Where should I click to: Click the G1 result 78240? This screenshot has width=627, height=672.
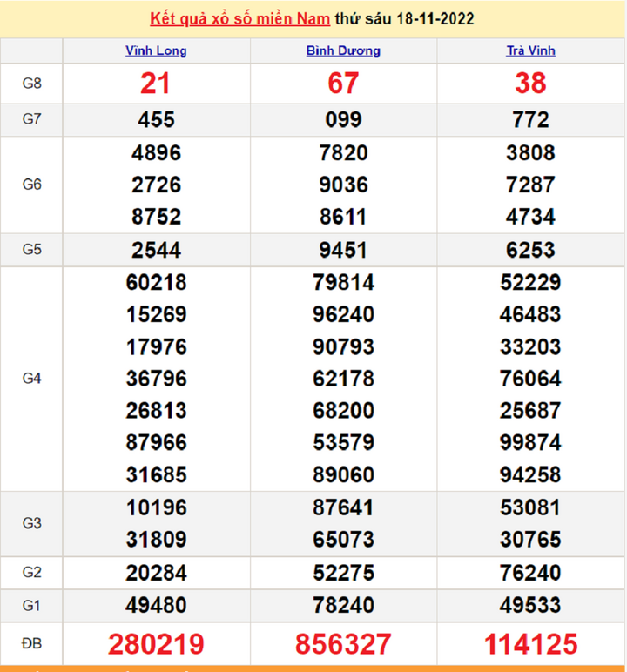343,605
